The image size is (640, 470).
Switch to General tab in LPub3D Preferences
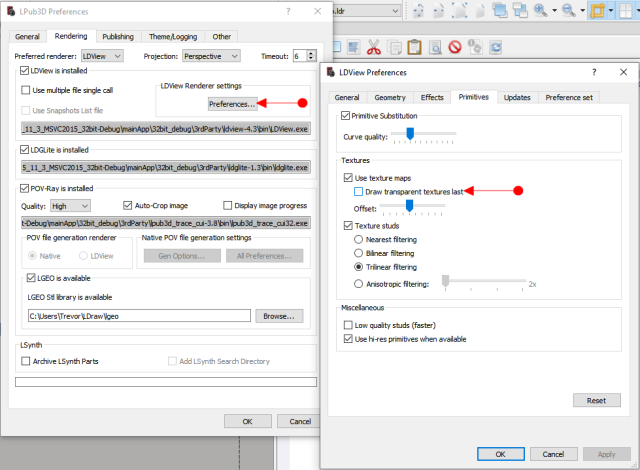coord(27,37)
